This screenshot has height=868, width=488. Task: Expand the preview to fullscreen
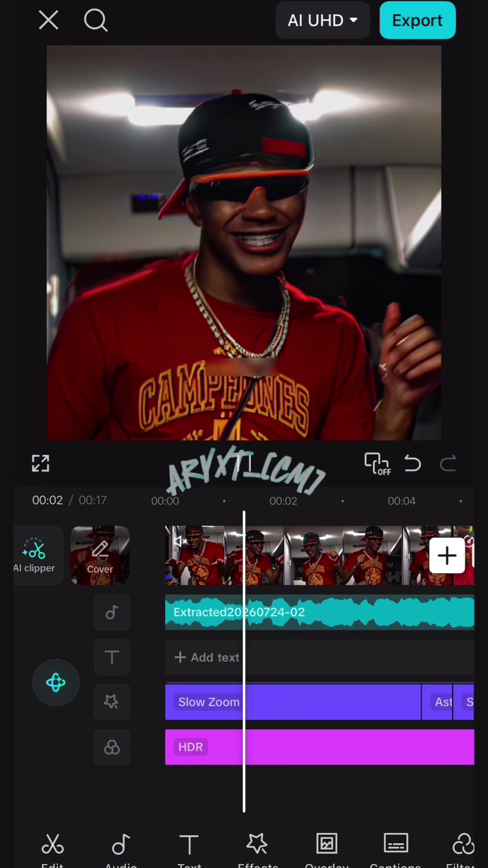tap(41, 463)
